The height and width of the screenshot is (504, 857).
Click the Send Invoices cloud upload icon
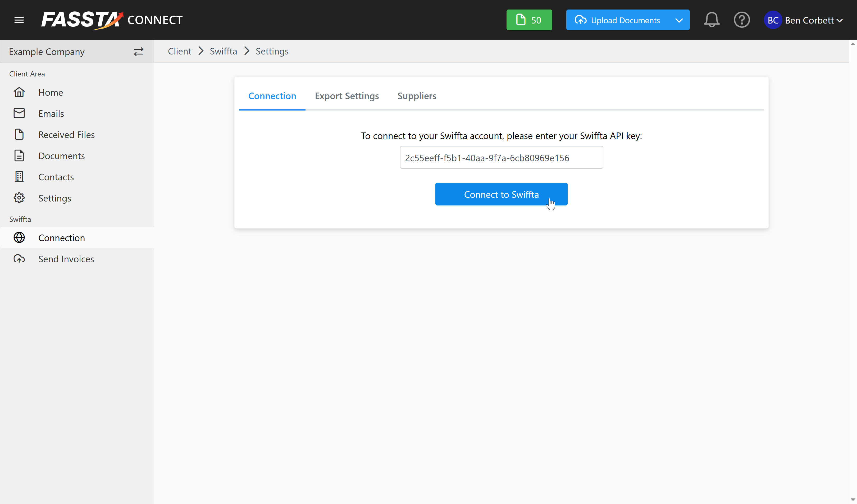pyautogui.click(x=19, y=259)
